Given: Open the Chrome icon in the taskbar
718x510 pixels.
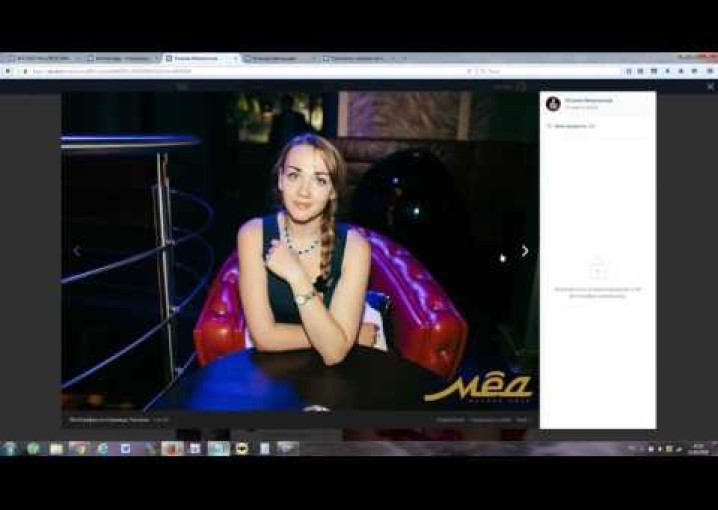Looking at the screenshot, I should tap(78, 448).
